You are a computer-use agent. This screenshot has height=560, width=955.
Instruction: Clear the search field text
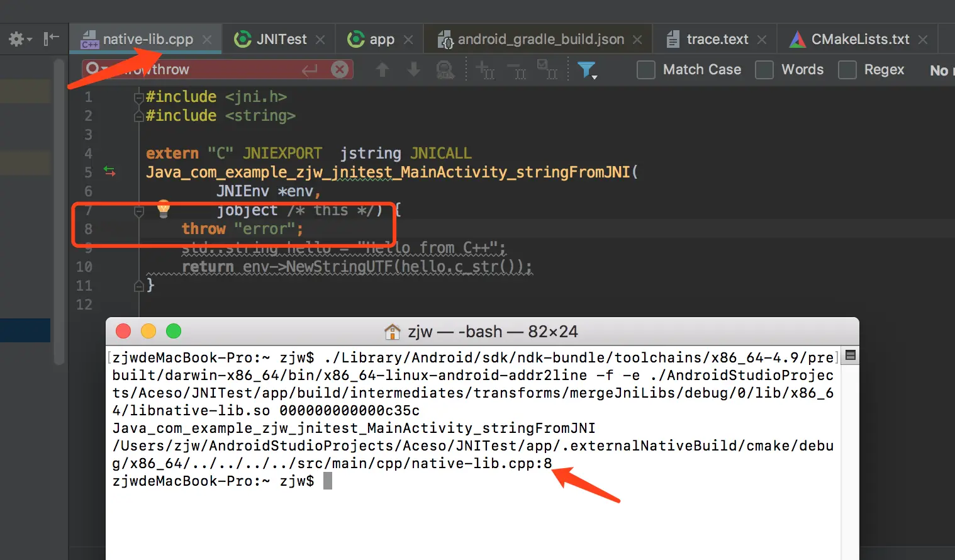click(340, 69)
